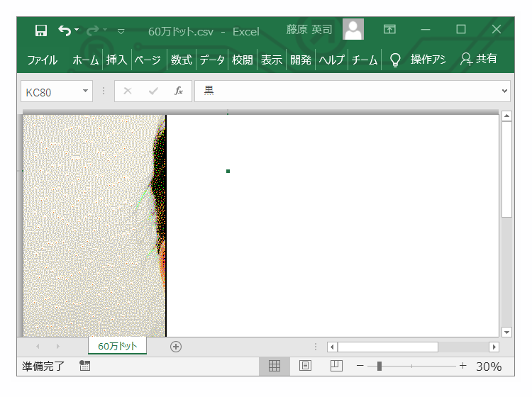Screen dimensions: 532x397
Task: Click the vertical scrollbar thumb
Action: pos(506,169)
